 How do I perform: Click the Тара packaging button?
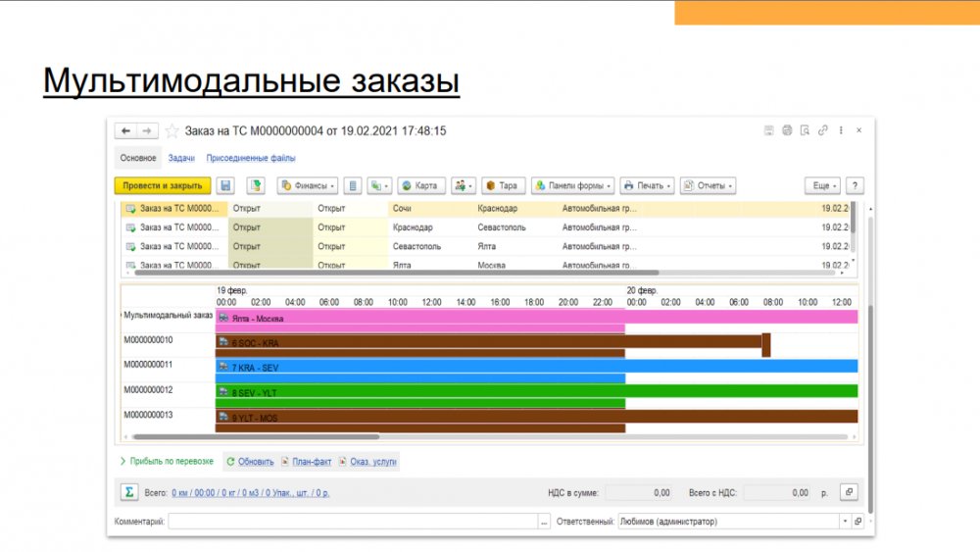click(x=503, y=185)
